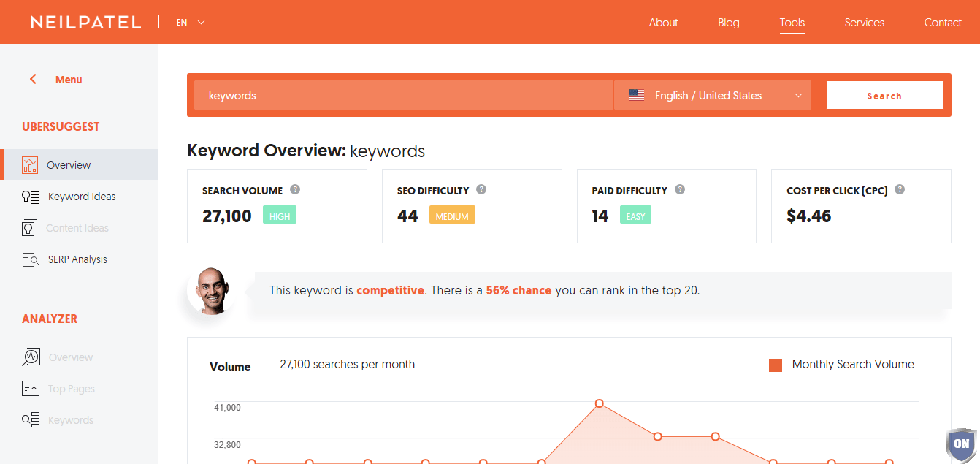The width and height of the screenshot is (980, 464).
Task: Click the $4.46 cost per click value
Action: [x=809, y=216]
